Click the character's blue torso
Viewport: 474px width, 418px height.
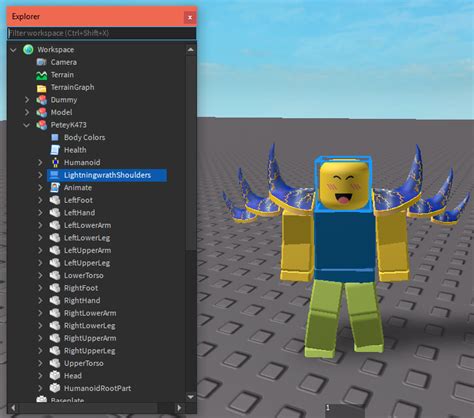tap(344, 245)
